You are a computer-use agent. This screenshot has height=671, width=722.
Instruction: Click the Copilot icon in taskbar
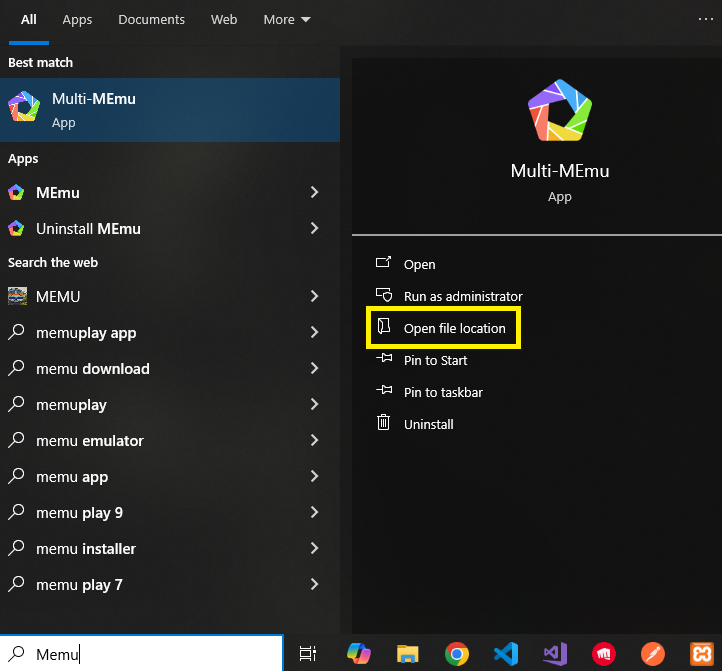point(358,654)
